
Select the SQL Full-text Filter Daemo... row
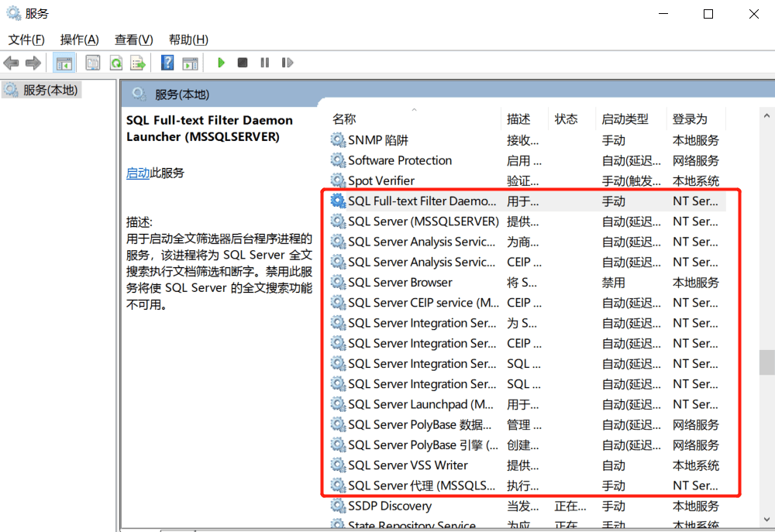527,201
